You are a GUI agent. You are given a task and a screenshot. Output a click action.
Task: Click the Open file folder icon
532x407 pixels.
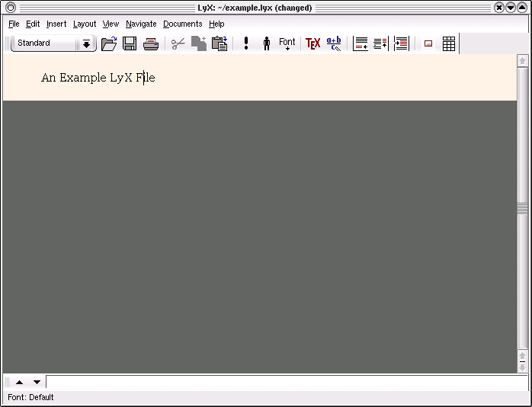point(109,43)
